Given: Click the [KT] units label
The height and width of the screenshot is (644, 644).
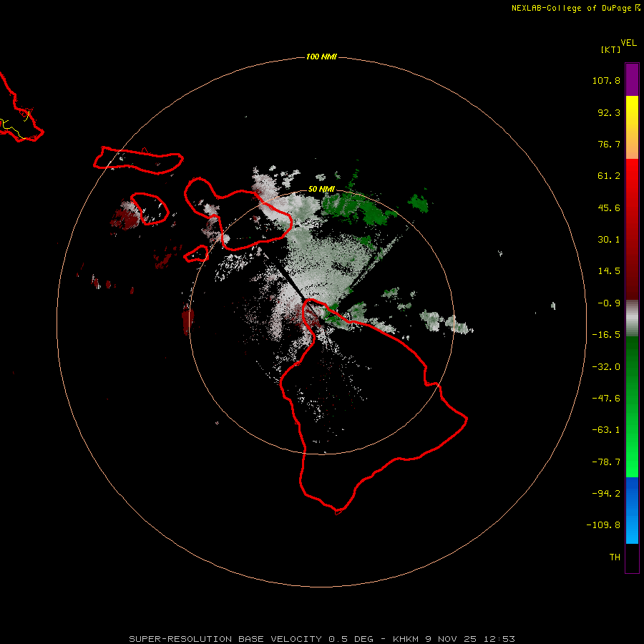Looking at the screenshot, I should coord(610,49).
